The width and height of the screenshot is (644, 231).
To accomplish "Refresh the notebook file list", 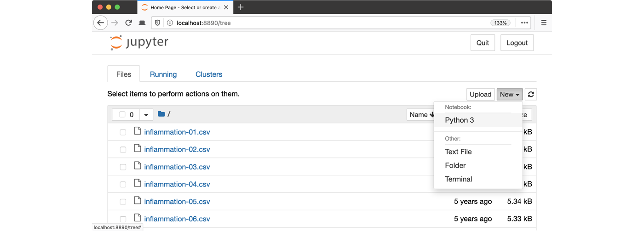I will tap(531, 94).
